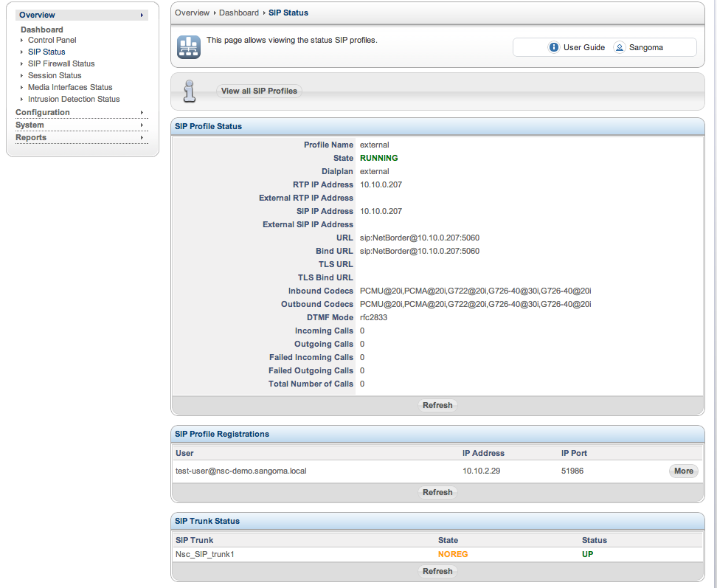The height and width of the screenshot is (588, 717).
Task: Refresh the SIP Profile Status panel
Action: pos(437,406)
